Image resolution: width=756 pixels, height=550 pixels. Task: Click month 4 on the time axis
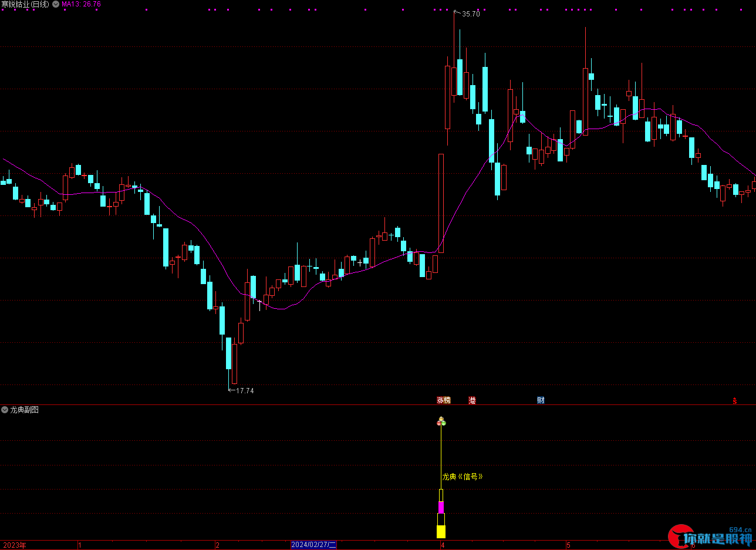[443, 545]
